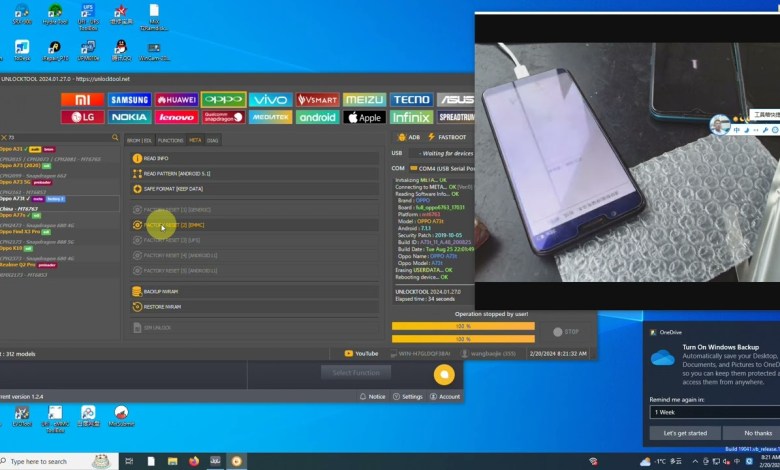Open Settings in bottom bar

tap(408, 396)
